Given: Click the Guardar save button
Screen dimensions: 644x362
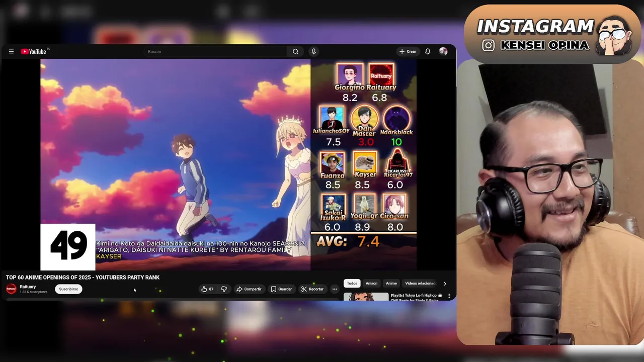Looking at the screenshot, I should point(281,289).
